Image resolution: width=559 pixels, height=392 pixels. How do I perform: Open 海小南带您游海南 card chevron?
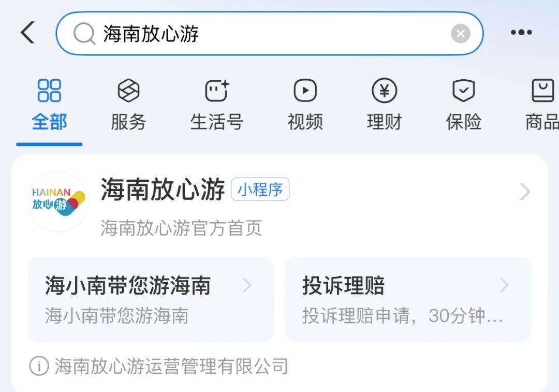coord(247,285)
